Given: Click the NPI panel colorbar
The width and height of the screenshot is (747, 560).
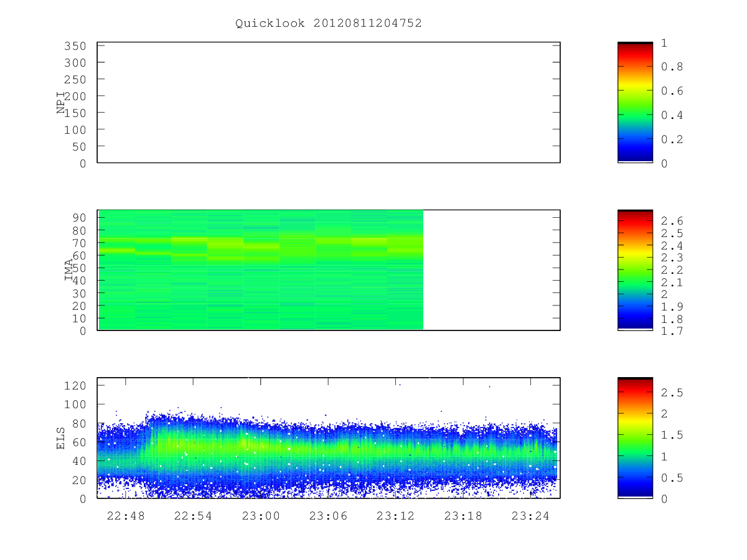Looking at the screenshot, I should point(635,102).
